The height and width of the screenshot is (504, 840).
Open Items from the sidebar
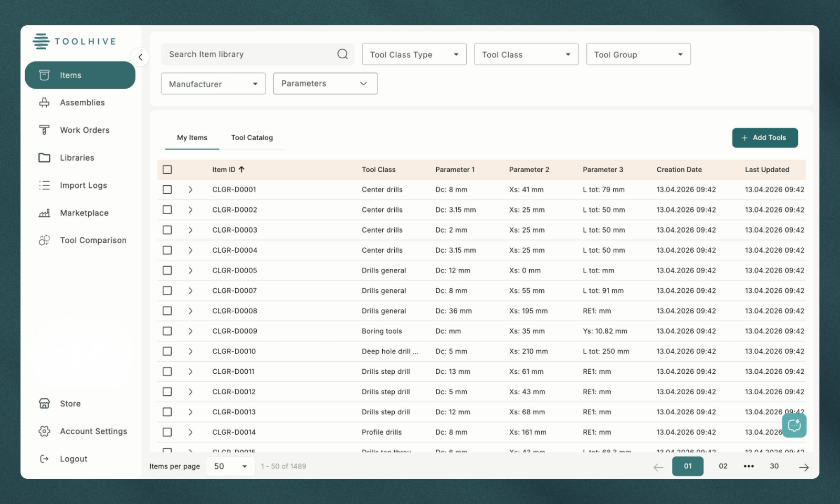pyautogui.click(x=80, y=75)
